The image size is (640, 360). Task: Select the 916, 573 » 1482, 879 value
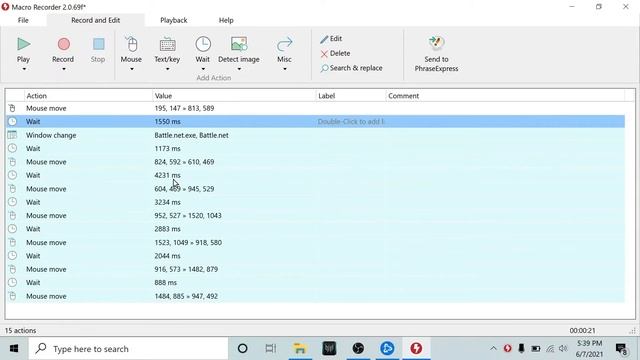[186, 269]
